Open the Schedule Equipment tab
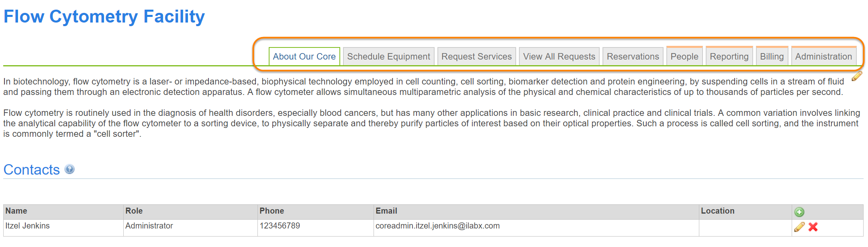The image size is (868, 247). tap(388, 57)
